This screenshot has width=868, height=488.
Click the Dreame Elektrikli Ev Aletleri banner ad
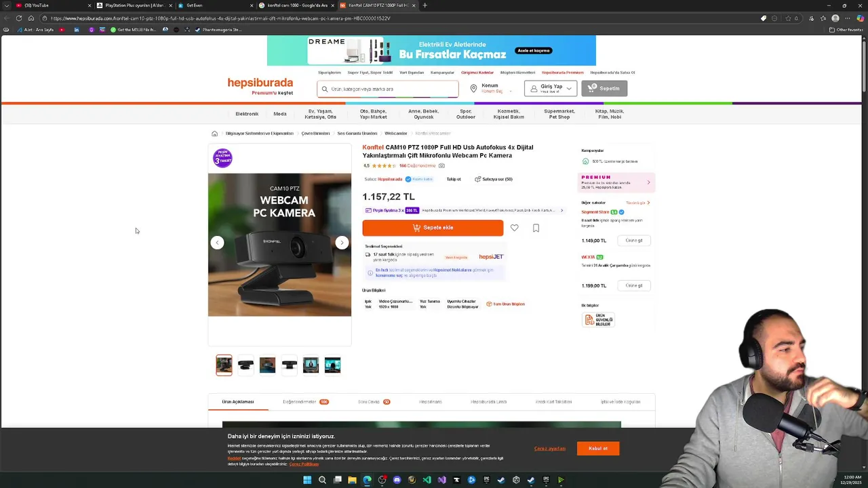point(431,51)
